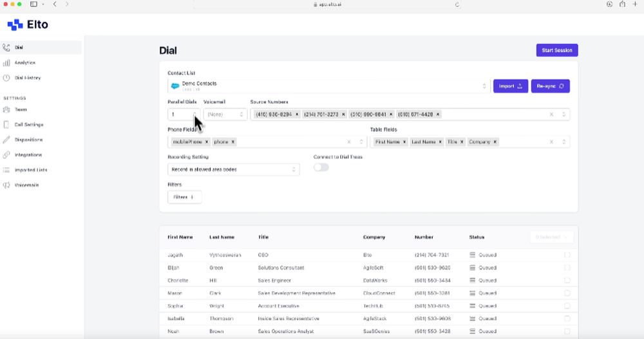Screen dimensions: 644x339
Task: Remove the Last Name table field
Action: click(440, 142)
